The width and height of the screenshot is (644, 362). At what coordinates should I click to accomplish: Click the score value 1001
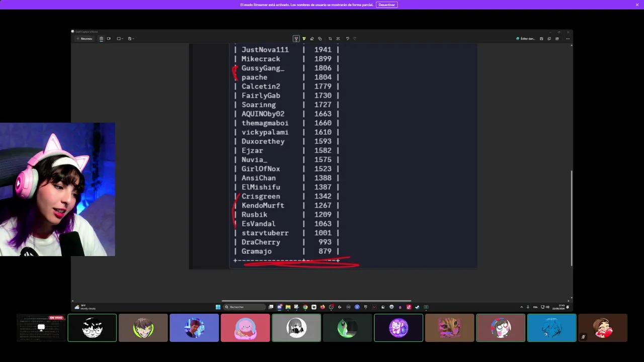coord(323,233)
